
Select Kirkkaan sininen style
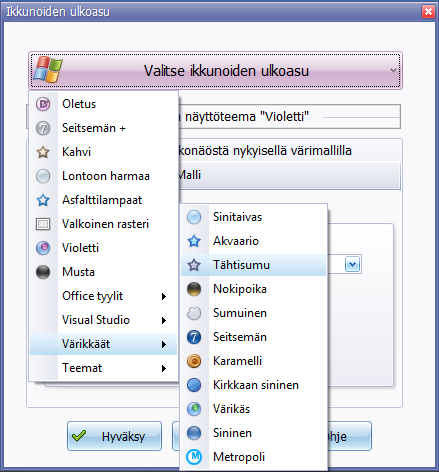point(253,385)
